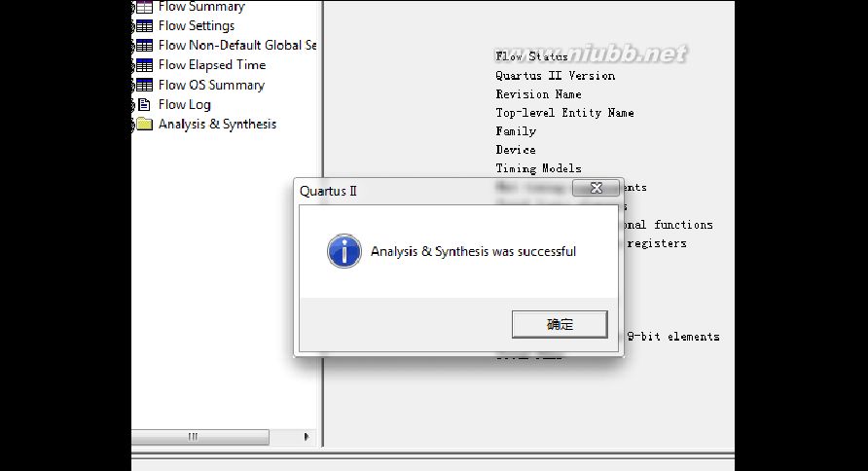The height and width of the screenshot is (471, 868).
Task: Click the 'registers' row text
Action: coord(657,243)
